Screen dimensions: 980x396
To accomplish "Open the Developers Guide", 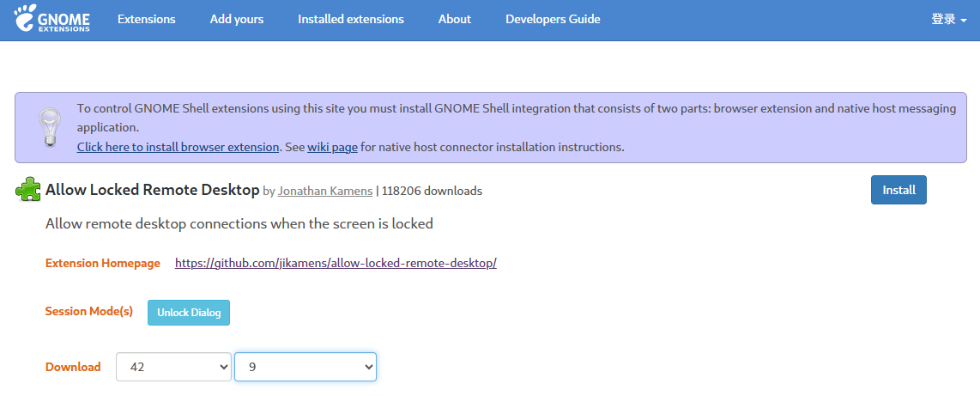I will [553, 19].
